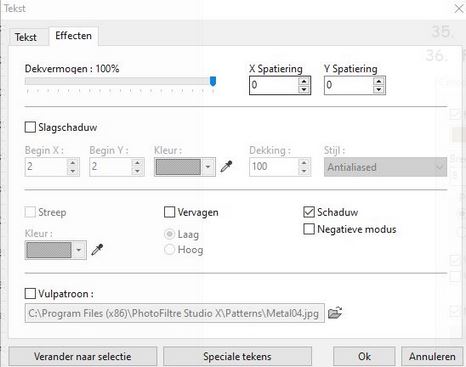
Task: Increase Begin Y value with up arrow
Action: coord(137,163)
